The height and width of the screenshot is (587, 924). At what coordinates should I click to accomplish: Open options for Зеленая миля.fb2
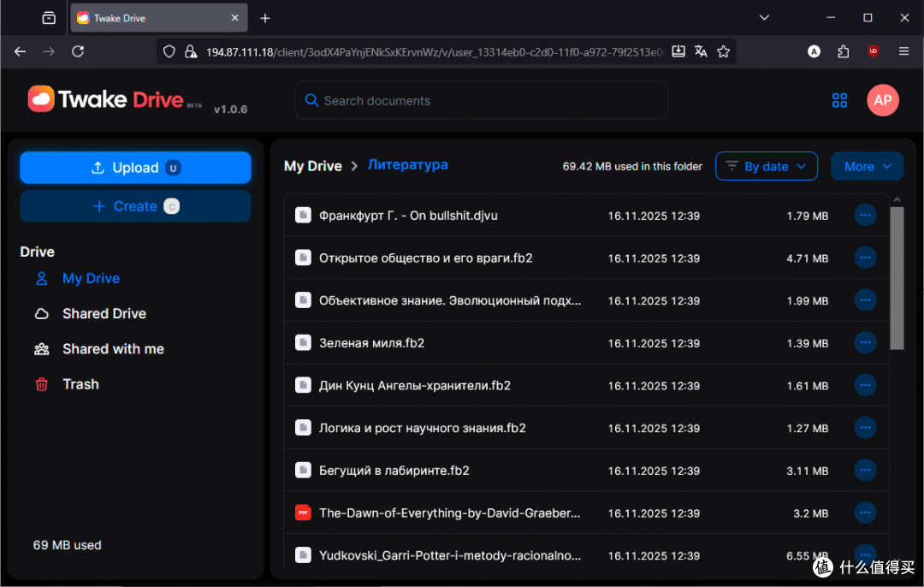864,342
